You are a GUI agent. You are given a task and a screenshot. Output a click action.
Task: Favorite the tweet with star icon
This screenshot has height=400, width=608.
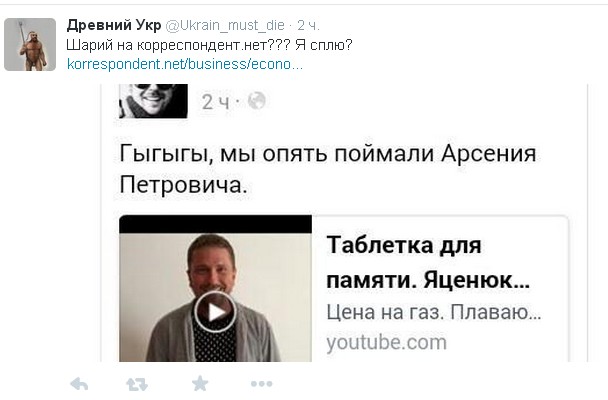click(x=200, y=384)
